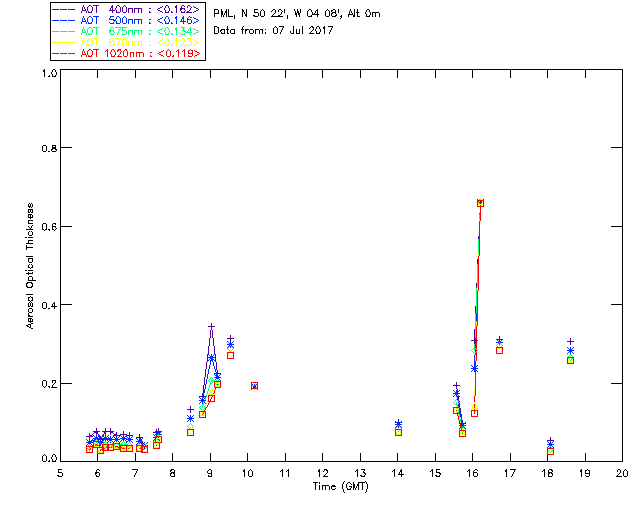This screenshot has height=512, width=640.
Task: Click the x-axis tick label 17
Action: pos(510,473)
